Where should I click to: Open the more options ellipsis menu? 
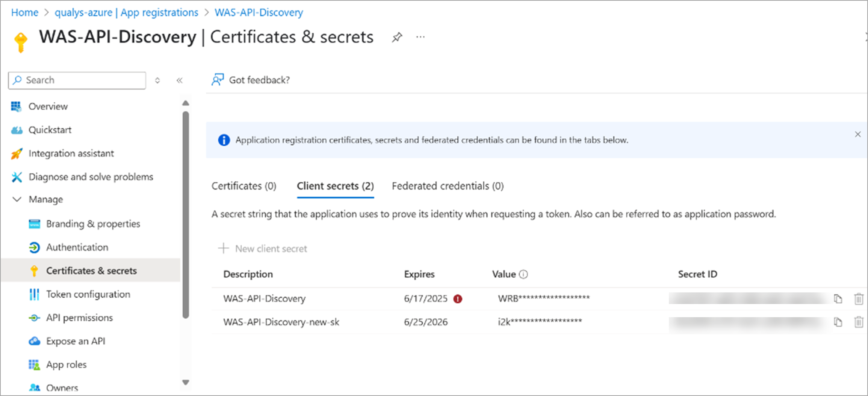[x=420, y=37]
